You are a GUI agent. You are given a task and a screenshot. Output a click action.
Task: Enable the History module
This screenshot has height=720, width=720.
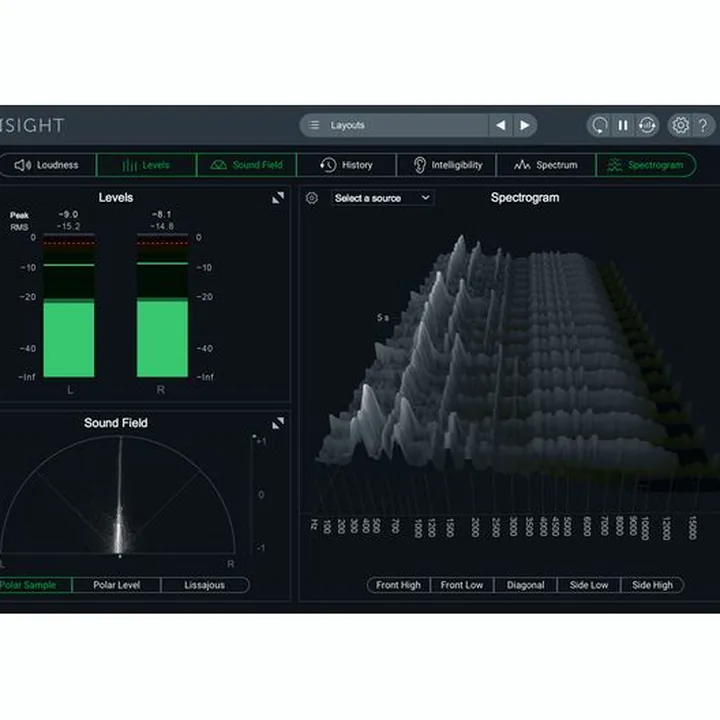346,165
